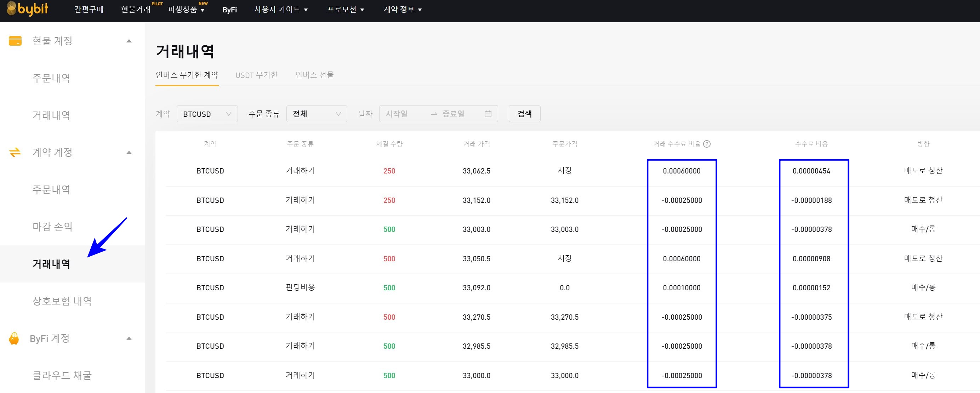Image resolution: width=980 pixels, height=393 pixels.
Task: Click the Bybit logo
Action: click(27, 9)
